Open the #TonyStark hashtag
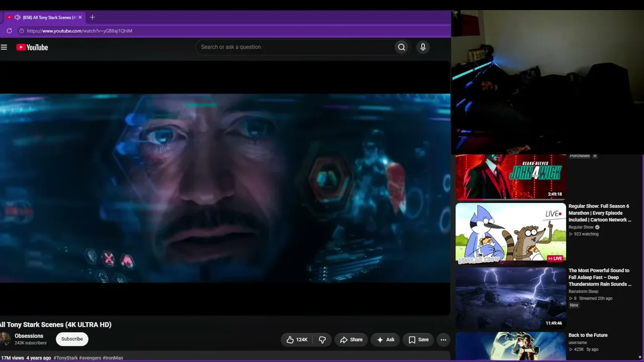Screen dimensions: 644x362 (x=65, y=358)
